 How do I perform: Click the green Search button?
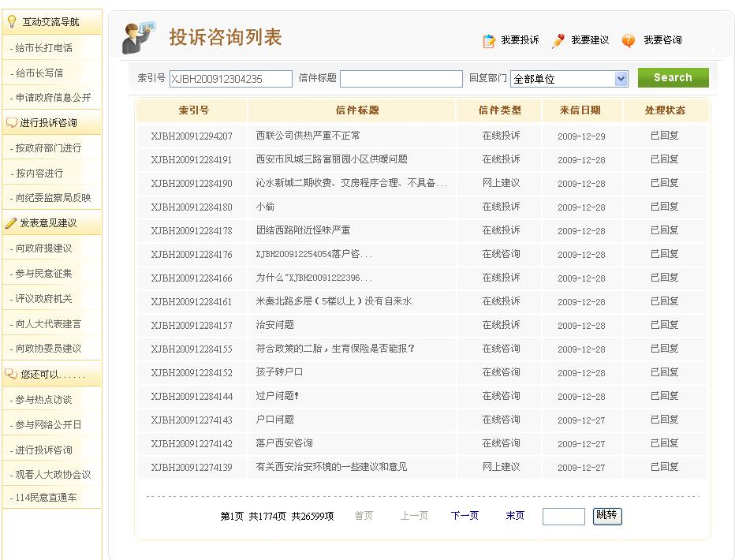[x=673, y=78]
